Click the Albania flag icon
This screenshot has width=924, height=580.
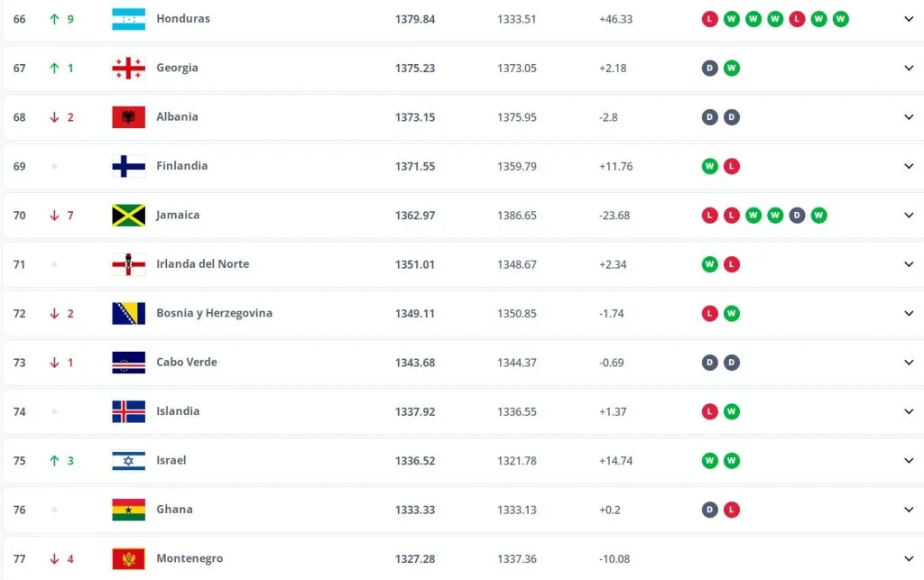(128, 117)
